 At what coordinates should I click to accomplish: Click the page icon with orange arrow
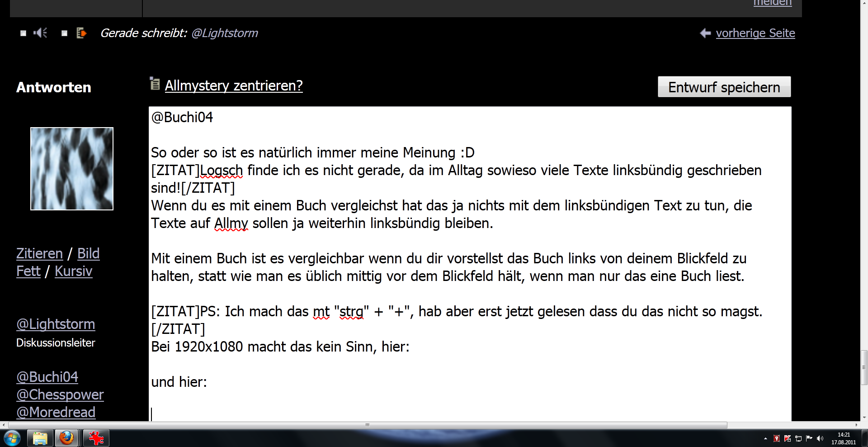tap(81, 33)
